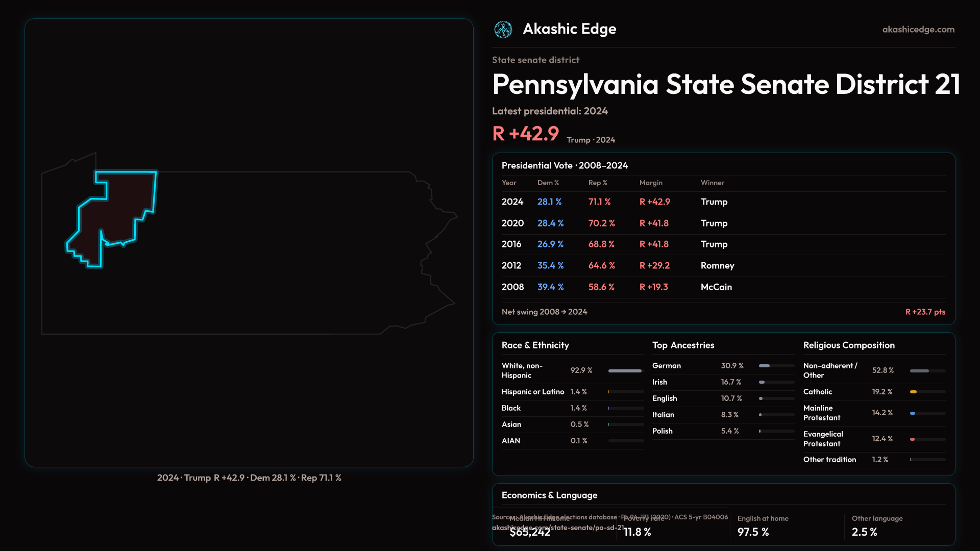
Task: Click the Akashic Edge logo icon
Action: point(503,30)
